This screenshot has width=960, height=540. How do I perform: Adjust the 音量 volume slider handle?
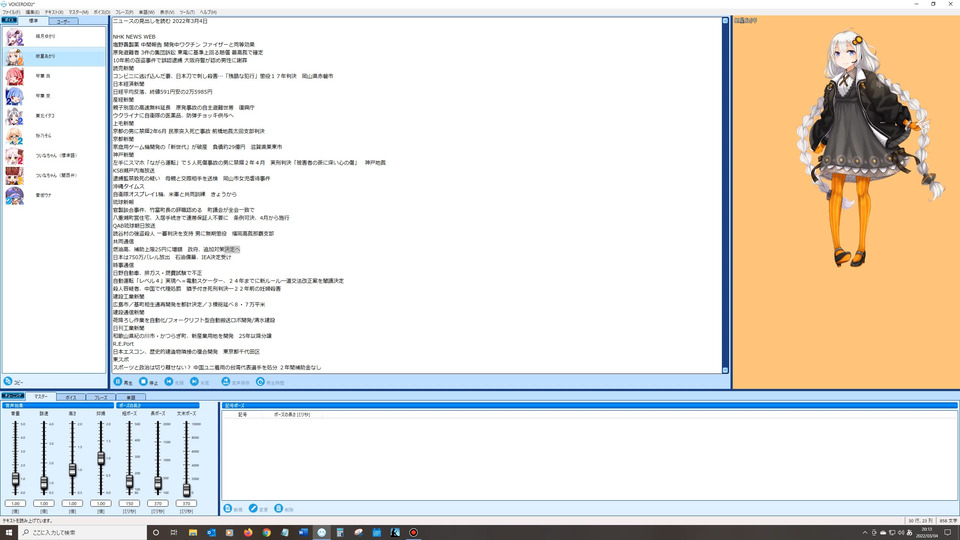[x=15, y=479]
